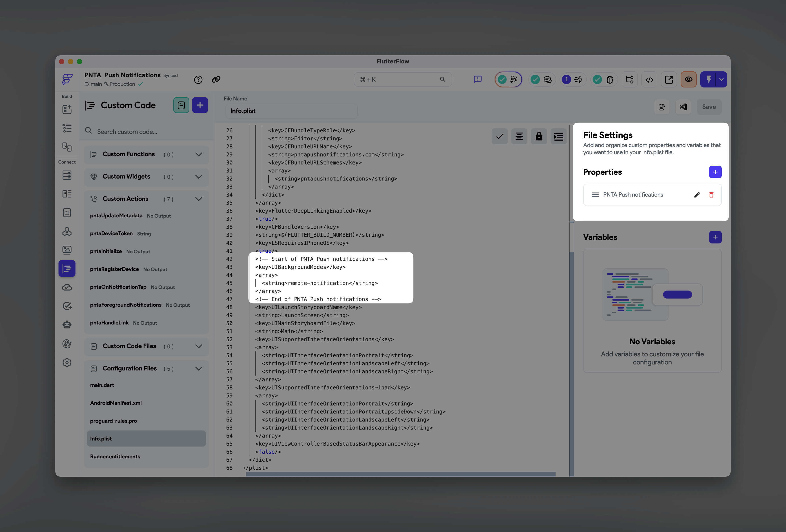This screenshot has height=532, width=786.
Task: Click the command K search bar
Action: point(402,79)
